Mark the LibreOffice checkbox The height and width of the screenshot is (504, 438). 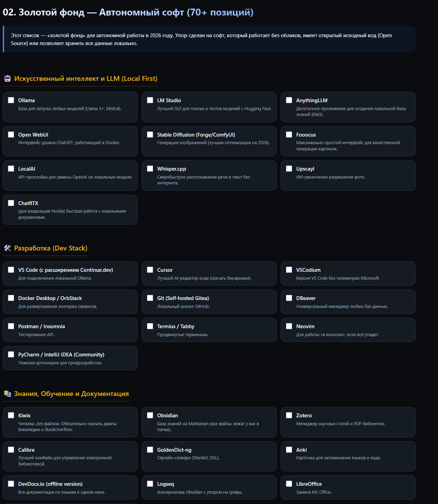tap(289, 484)
